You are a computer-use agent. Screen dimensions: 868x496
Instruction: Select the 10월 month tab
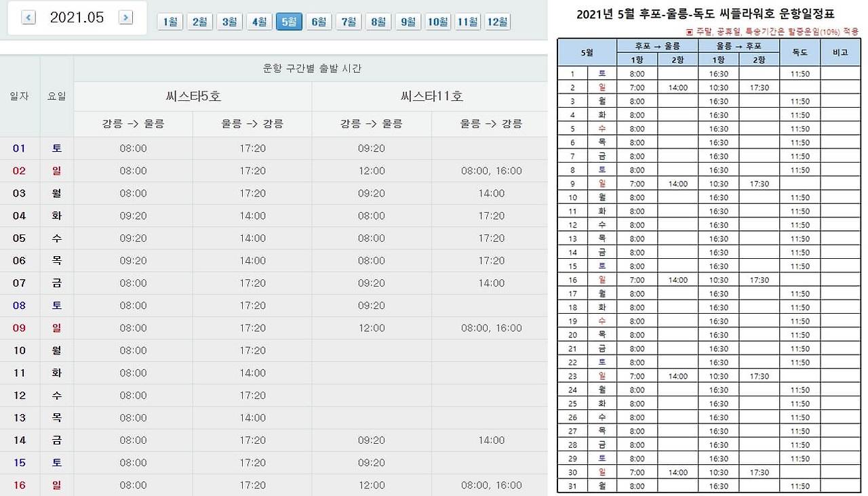pos(438,22)
